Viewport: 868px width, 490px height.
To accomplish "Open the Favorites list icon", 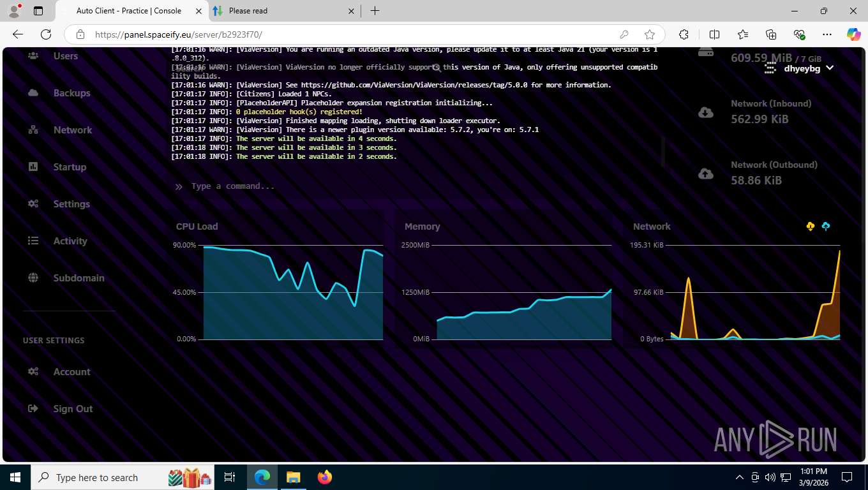I will pyautogui.click(x=743, y=34).
